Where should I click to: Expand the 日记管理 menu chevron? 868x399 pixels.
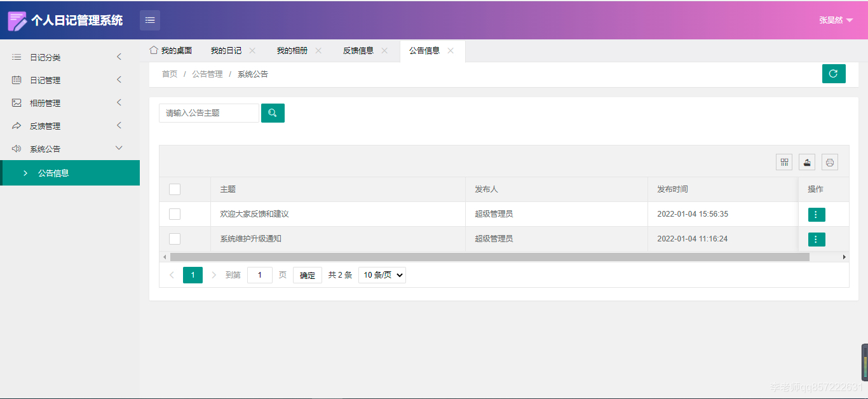click(x=119, y=80)
